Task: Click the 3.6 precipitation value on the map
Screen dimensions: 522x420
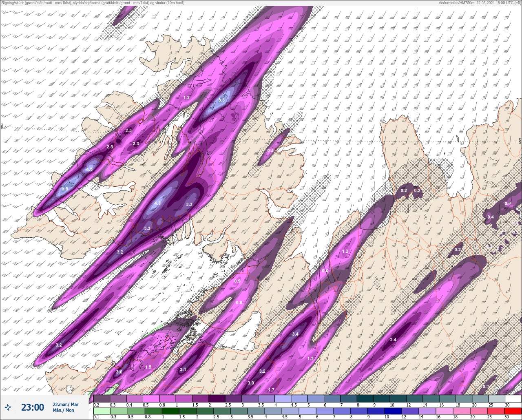Action: pyautogui.click(x=119, y=372)
